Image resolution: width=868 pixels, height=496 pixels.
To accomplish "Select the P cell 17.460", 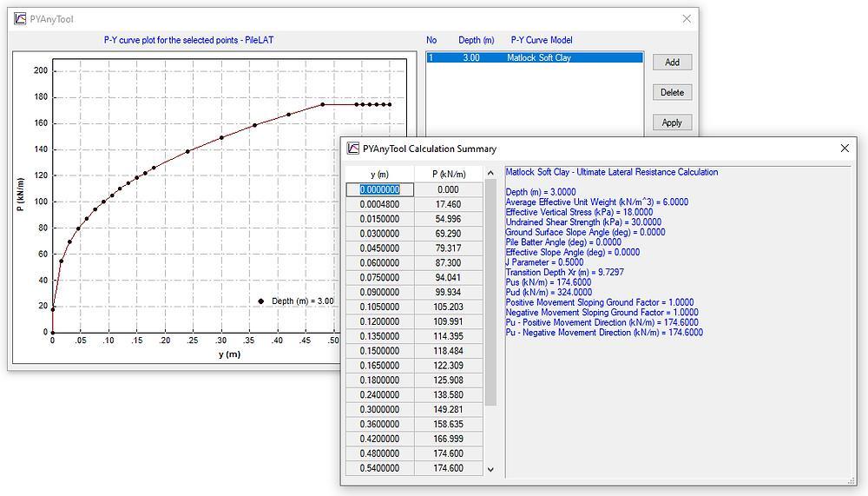I will click(449, 204).
